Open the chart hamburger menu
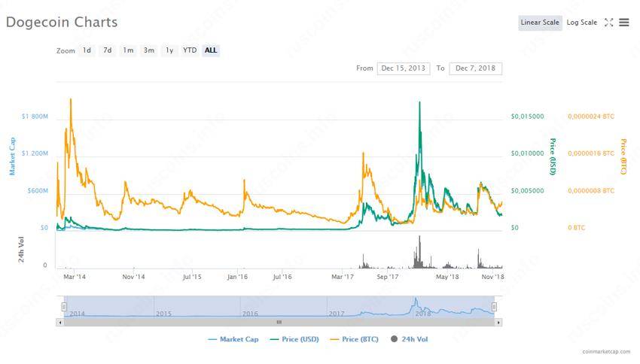This screenshot has width=640, height=364. pyautogui.click(x=624, y=23)
